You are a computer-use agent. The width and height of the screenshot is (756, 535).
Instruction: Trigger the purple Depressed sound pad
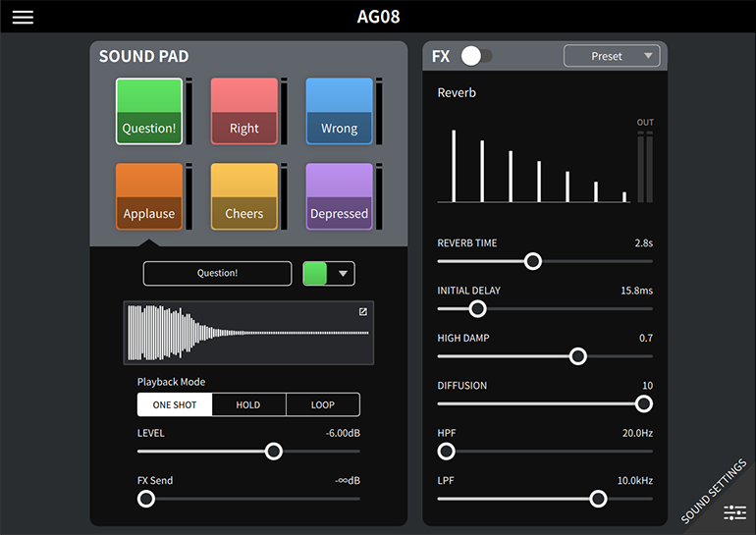340,196
